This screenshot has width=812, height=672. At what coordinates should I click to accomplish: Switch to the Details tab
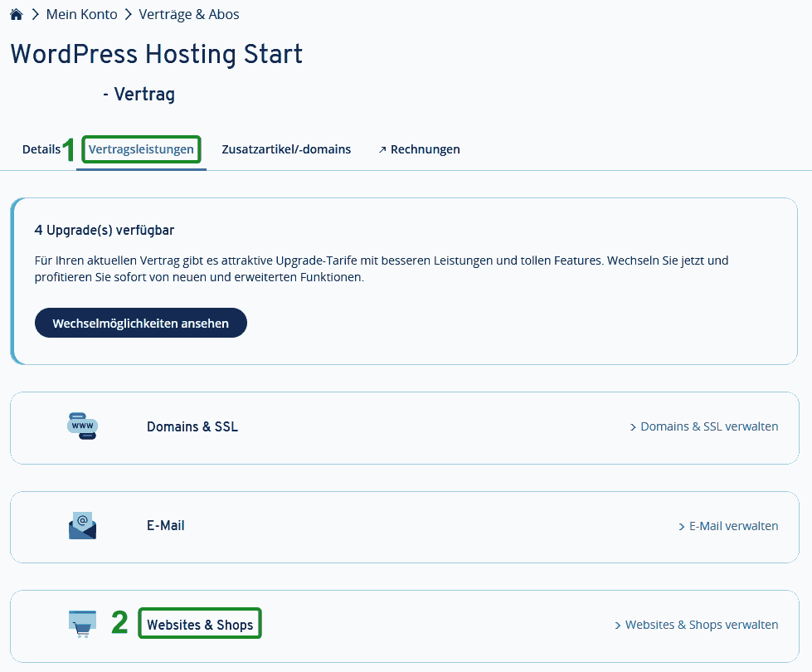point(41,149)
